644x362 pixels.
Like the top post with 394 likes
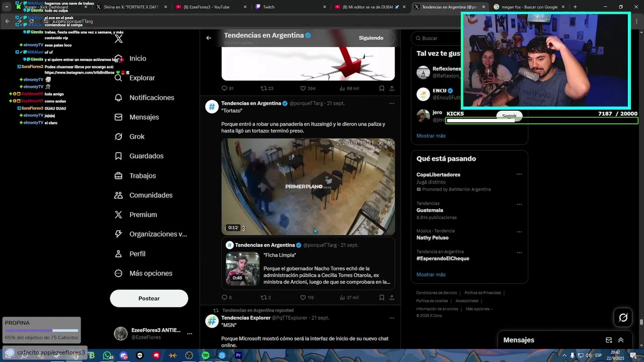(303, 88)
